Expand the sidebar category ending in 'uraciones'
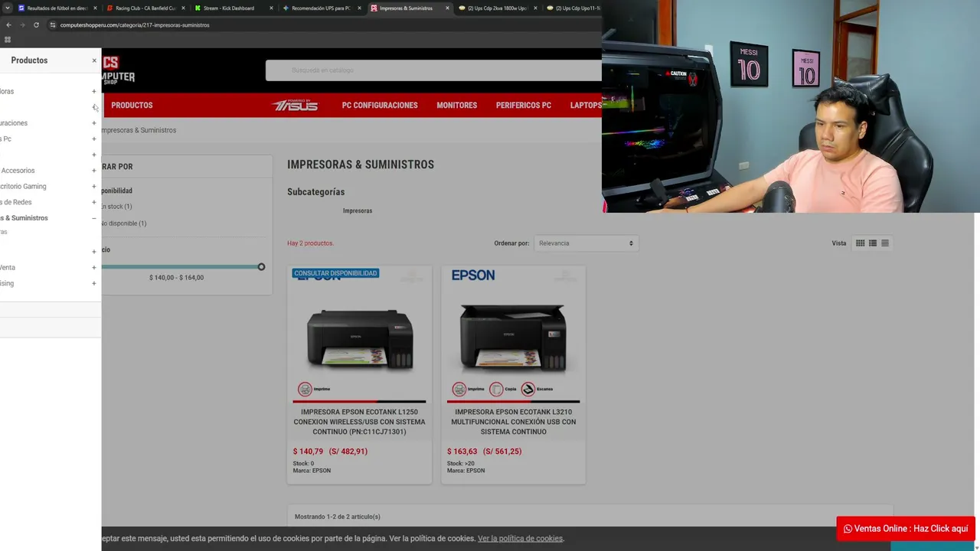 [x=94, y=123]
